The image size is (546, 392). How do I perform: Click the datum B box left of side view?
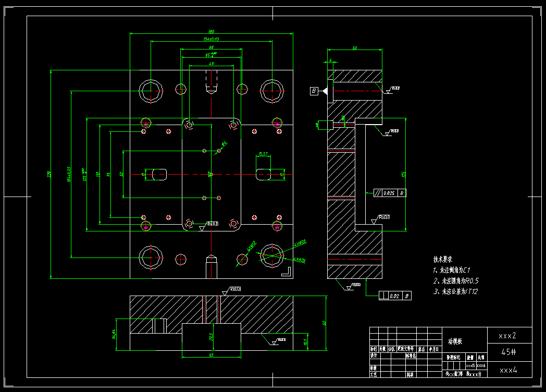(314, 91)
